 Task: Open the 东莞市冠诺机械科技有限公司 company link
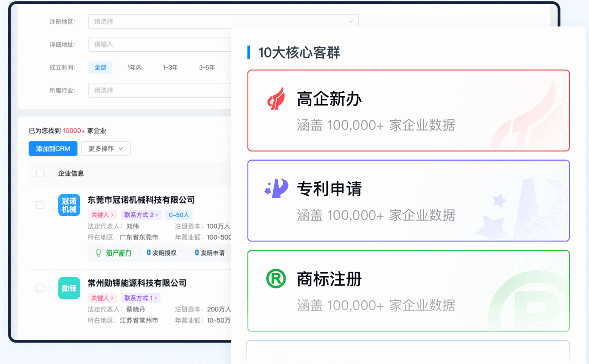tap(141, 200)
